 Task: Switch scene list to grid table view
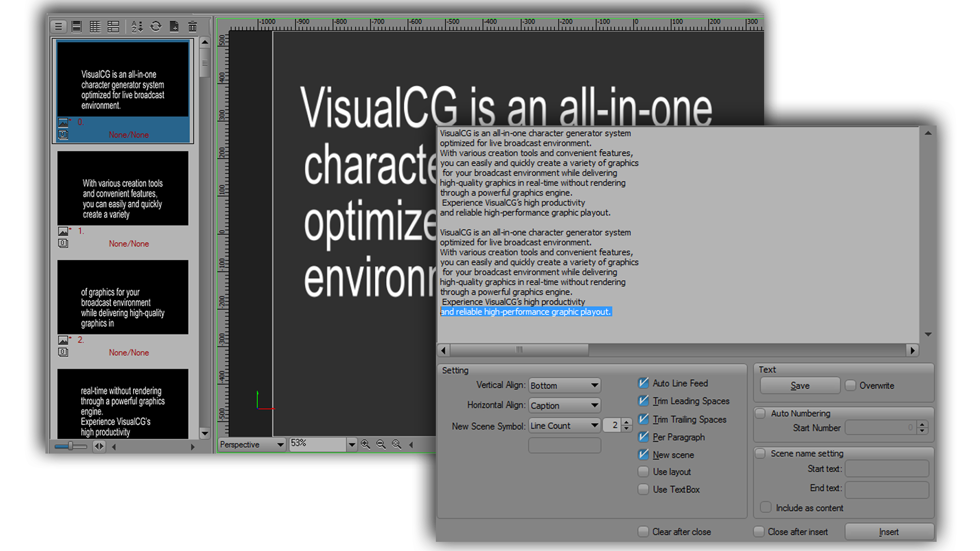click(x=95, y=27)
